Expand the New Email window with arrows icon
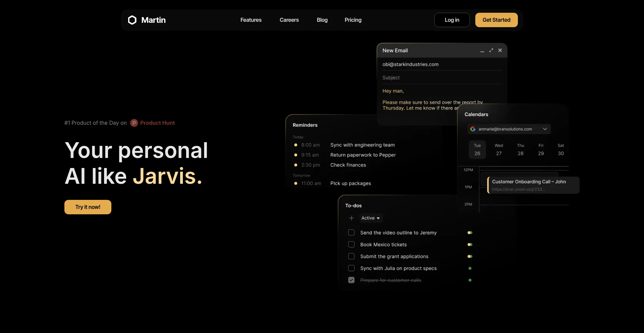Viewport: 644px width, 333px height. (491, 50)
